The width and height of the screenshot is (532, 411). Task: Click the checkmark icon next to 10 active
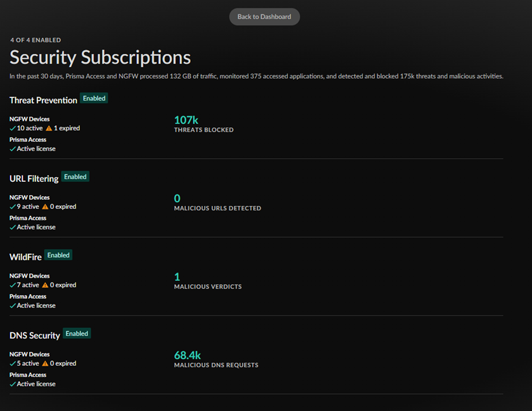(13, 128)
